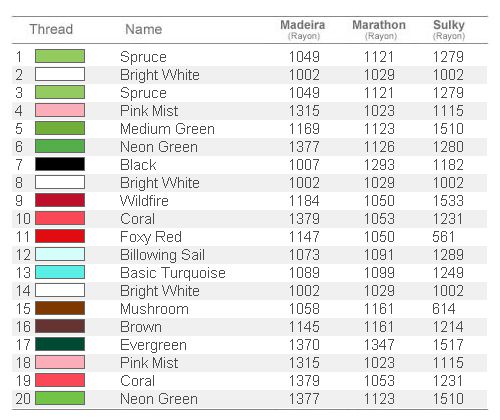Click the Basic Turquoise swatch in row 13
The width and height of the screenshot is (500, 420).
(x=60, y=272)
